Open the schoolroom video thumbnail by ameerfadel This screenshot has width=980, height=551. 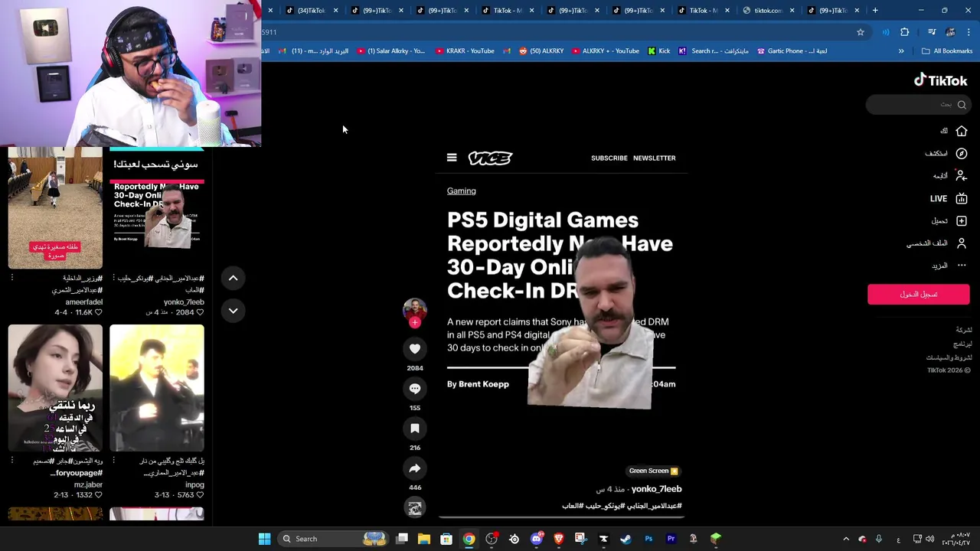[x=55, y=208]
